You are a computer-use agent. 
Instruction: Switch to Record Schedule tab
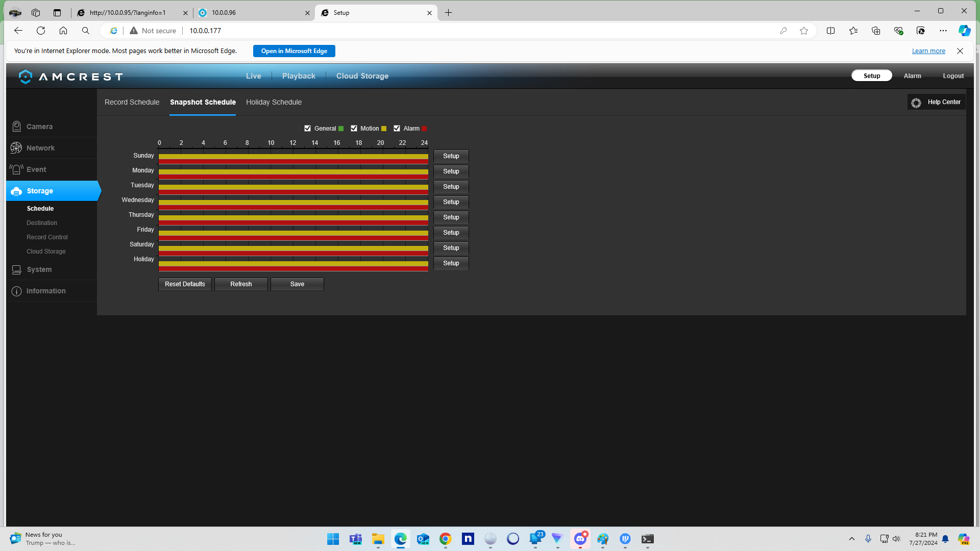(x=132, y=102)
